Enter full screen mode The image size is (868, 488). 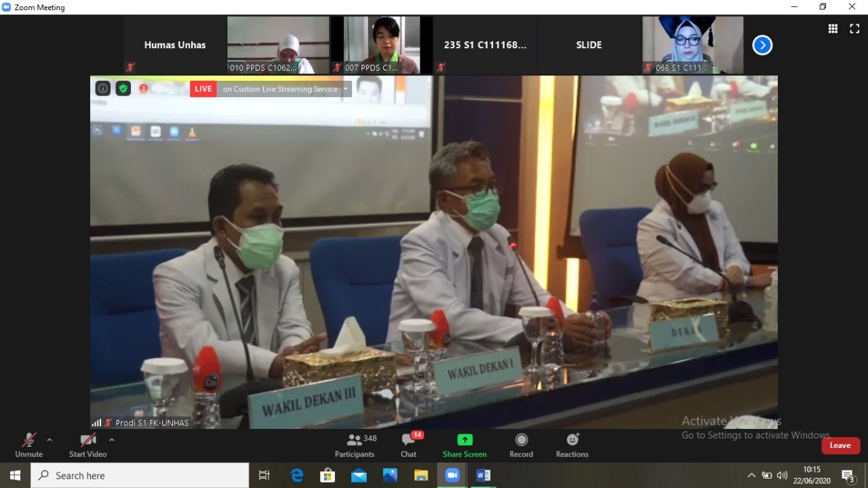pyautogui.click(x=854, y=29)
